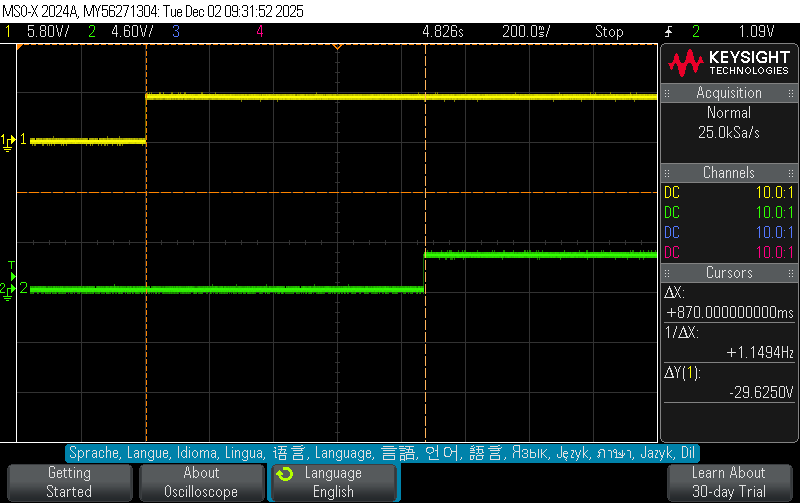Click the rising edge trigger icon
Screen dimensions: 800x503
(x=668, y=32)
